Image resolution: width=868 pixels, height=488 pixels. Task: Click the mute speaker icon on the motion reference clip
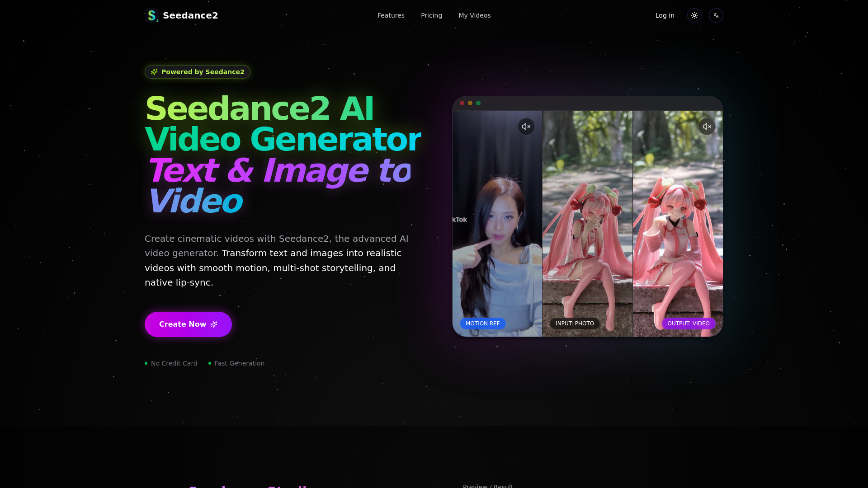[x=526, y=126]
